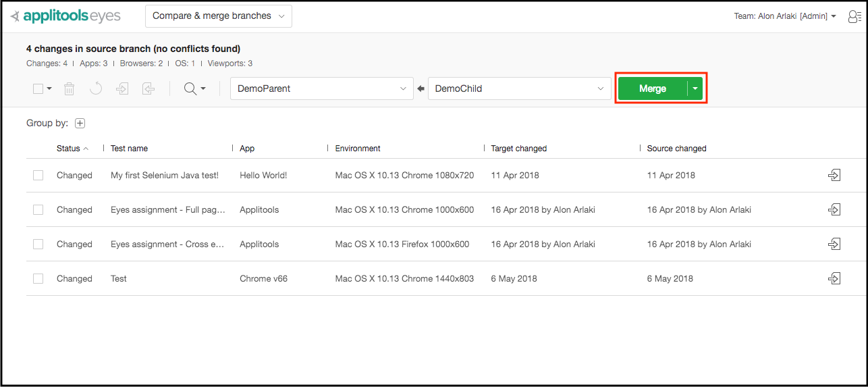Open the Compare & merge branches menu
This screenshot has width=868, height=387.
click(x=218, y=16)
